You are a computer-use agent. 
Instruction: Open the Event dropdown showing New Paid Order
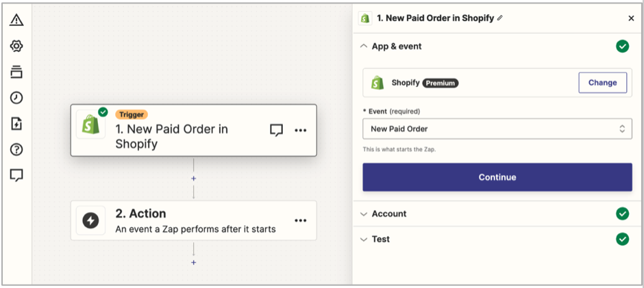coord(497,129)
